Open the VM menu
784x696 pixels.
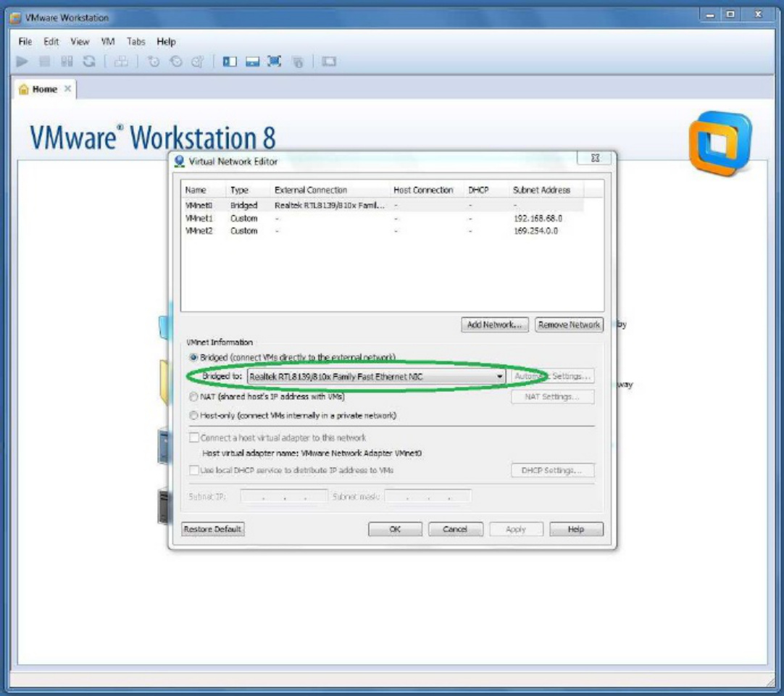107,41
